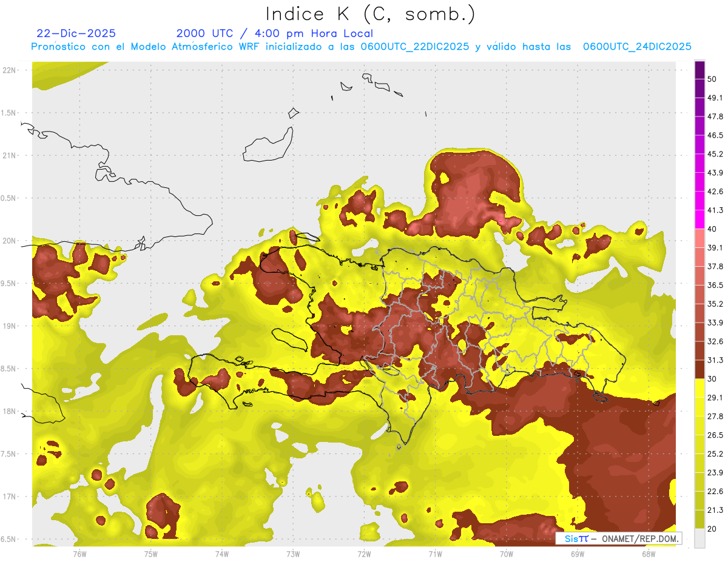
Task: Click the "37.8" colorbar value
Action: point(715,266)
